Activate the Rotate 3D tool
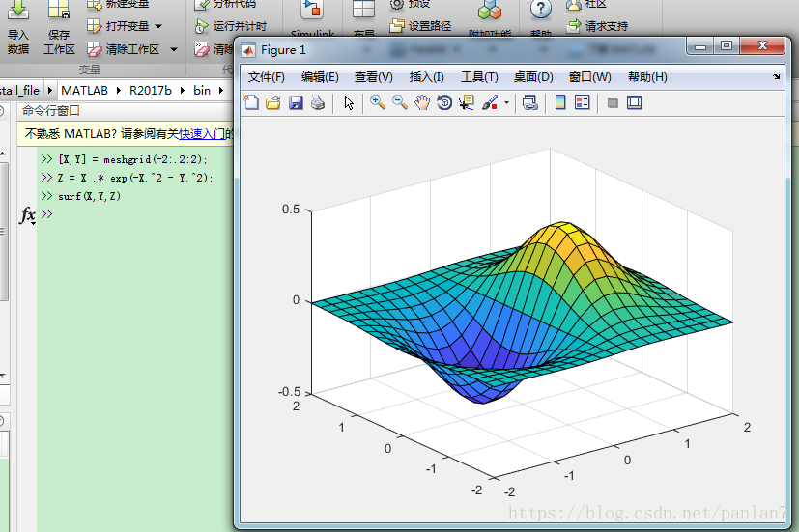The image size is (799, 532). pos(444,103)
